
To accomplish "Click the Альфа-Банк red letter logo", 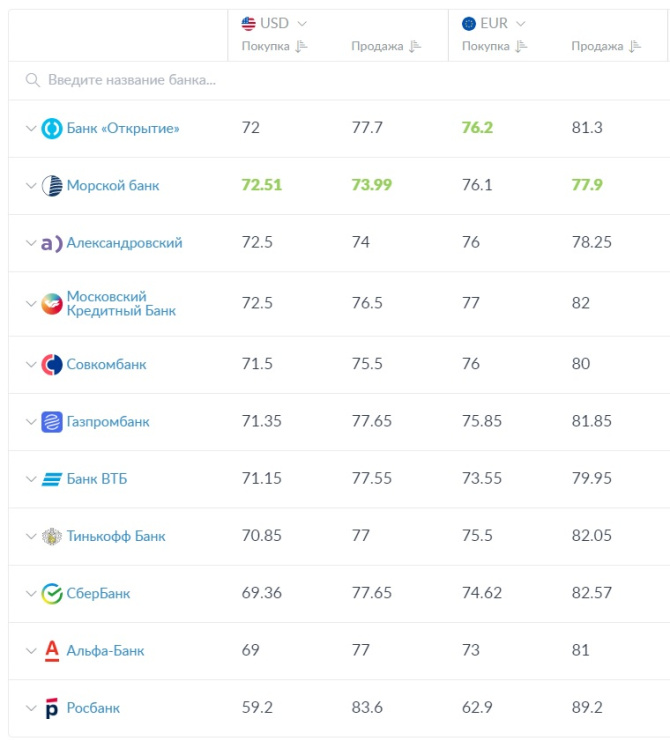I will coord(52,651).
